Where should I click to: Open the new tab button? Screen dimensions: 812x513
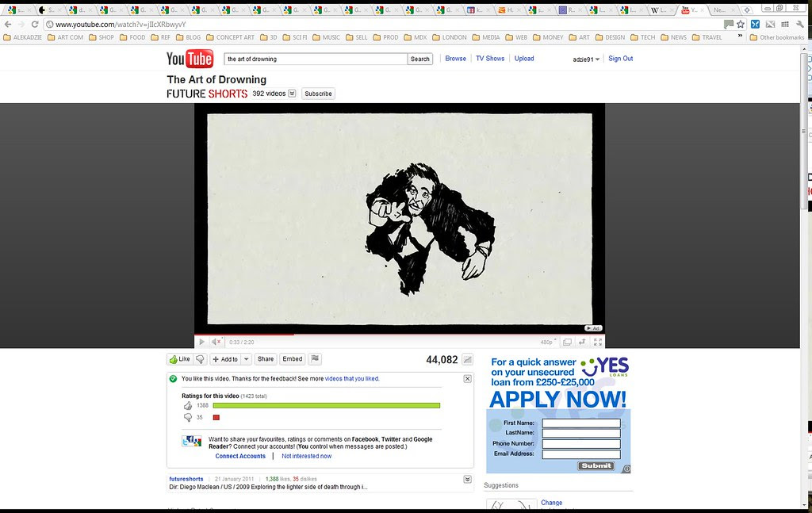747,10
